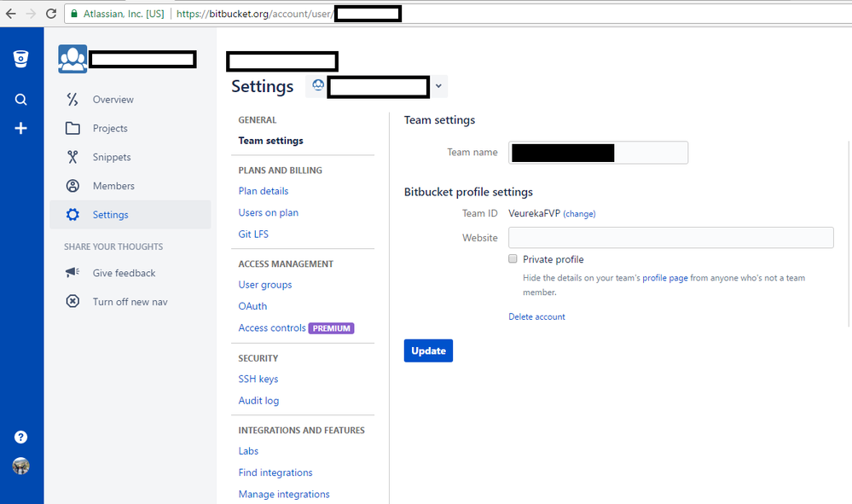Screen dimensions: 852x504
Task: Open Members in the sidebar
Action: point(113,186)
